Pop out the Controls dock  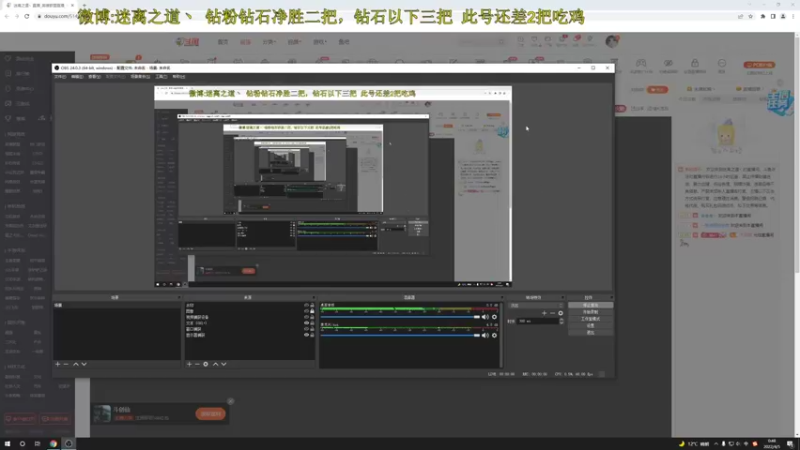[611, 297]
